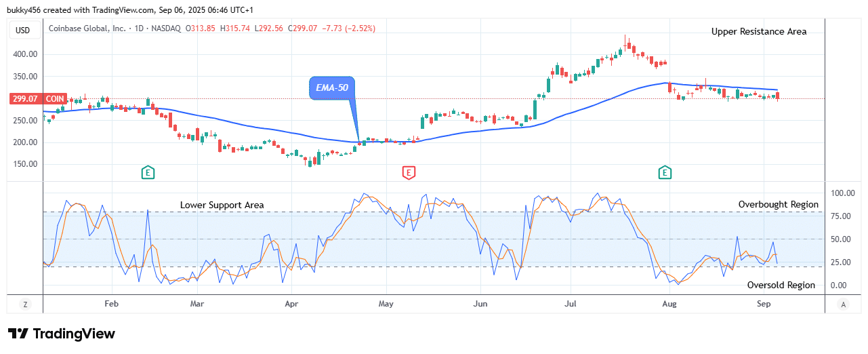The image size is (868, 354).
Task: Click the L292.56 low price value
Action: (x=268, y=28)
